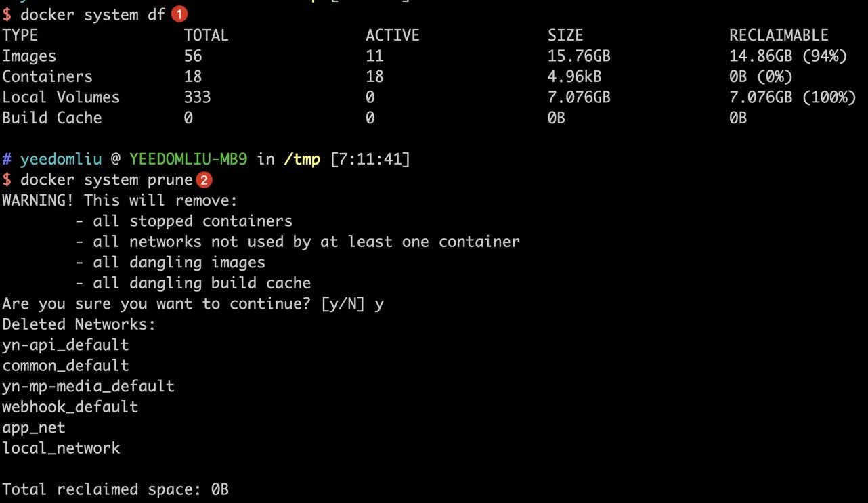The height and width of the screenshot is (503, 868).
Task: Click the webhook_default network entry
Action: [x=70, y=406]
